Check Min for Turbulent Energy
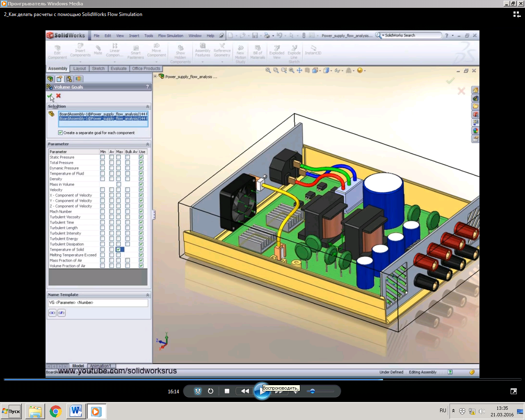525x420 pixels. click(x=103, y=239)
